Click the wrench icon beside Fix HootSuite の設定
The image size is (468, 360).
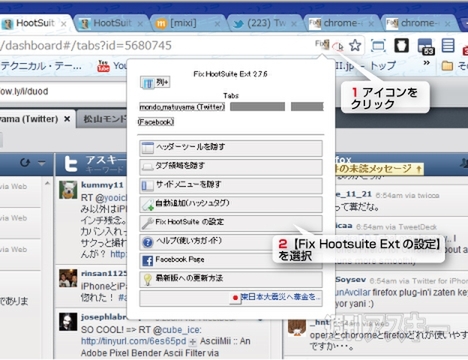(x=147, y=223)
